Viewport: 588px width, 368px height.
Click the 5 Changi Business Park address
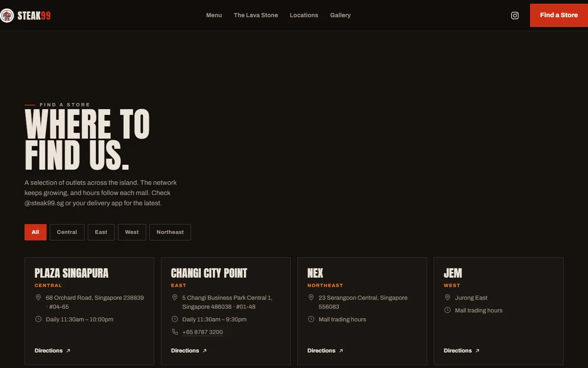[227, 302]
